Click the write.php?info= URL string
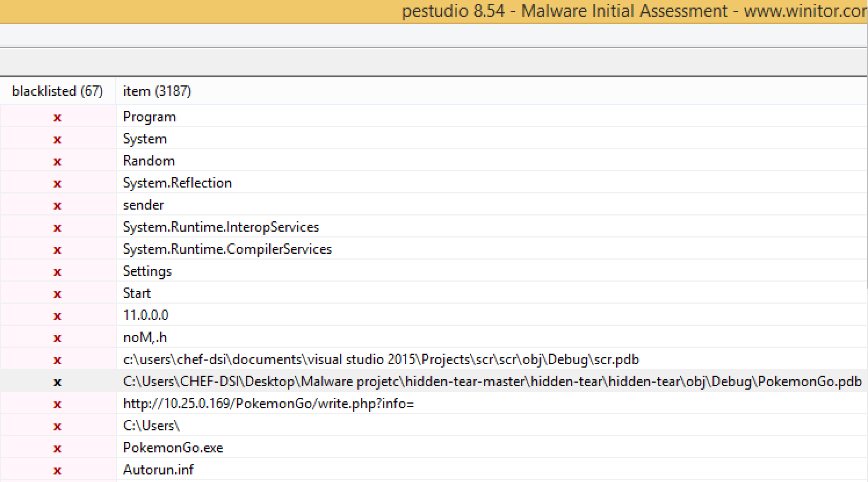The width and height of the screenshot is (868, 482). pyautogui.click(x=268, y=404)
